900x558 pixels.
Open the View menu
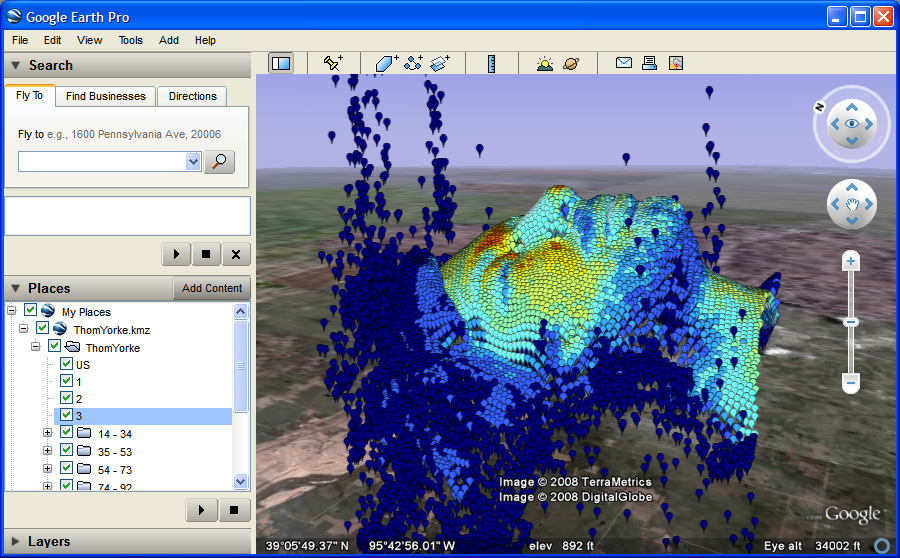click(x=90, y=40)
